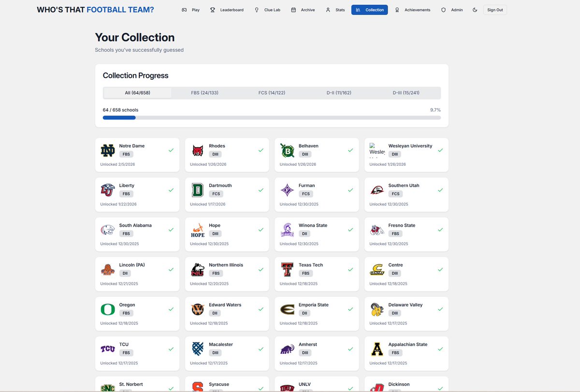Image resolution: width=580 pixels, height=392 pixels.
Task: Open the Leaderboard page
Action: tap(227, 10)
